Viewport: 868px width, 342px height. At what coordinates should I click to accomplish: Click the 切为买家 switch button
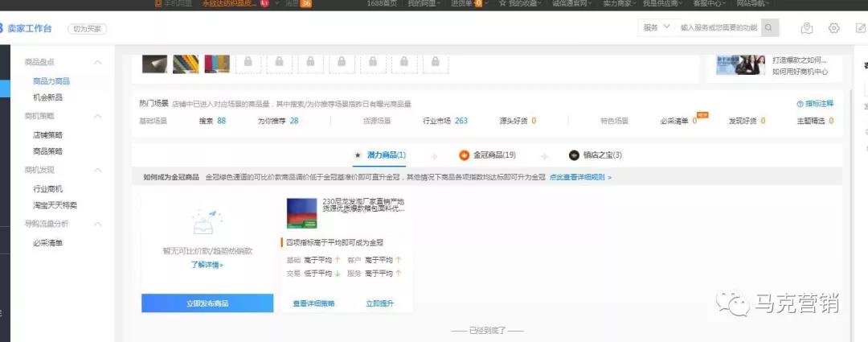point(87,29)
